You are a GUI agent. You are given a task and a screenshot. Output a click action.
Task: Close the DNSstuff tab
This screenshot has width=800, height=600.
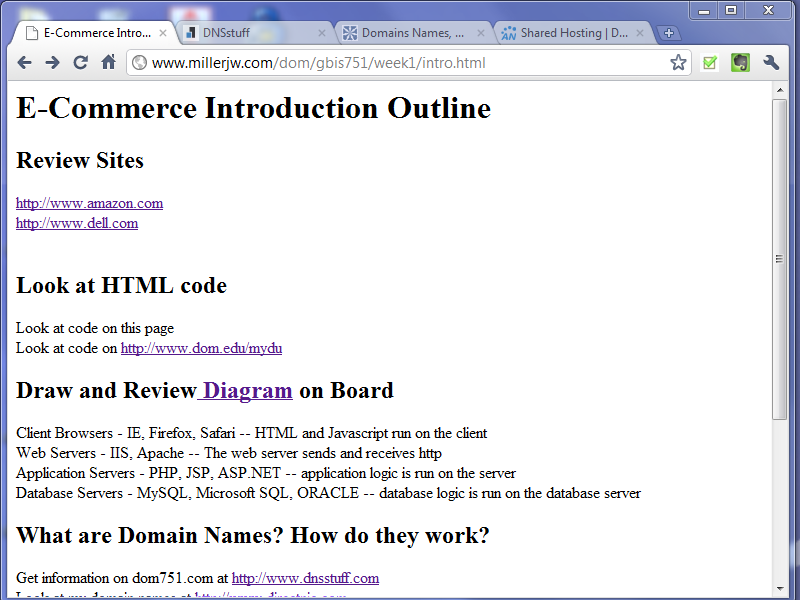click(322, 33)
